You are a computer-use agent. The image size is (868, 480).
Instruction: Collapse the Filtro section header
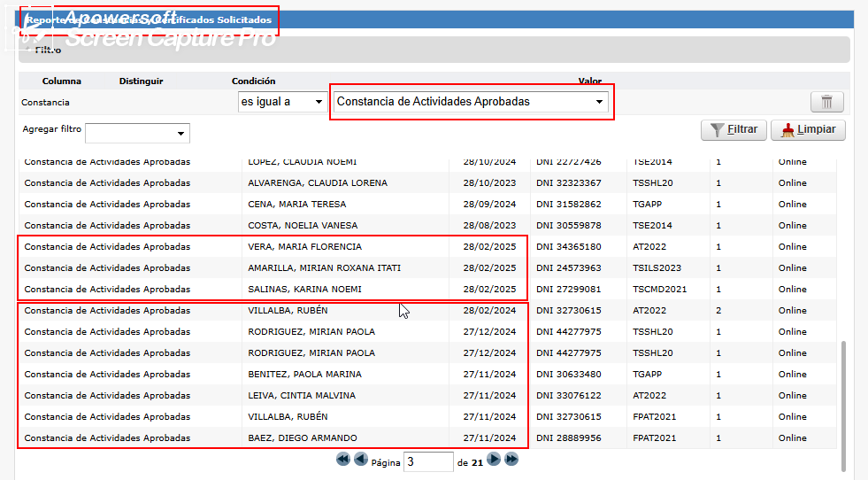(48, 50)
